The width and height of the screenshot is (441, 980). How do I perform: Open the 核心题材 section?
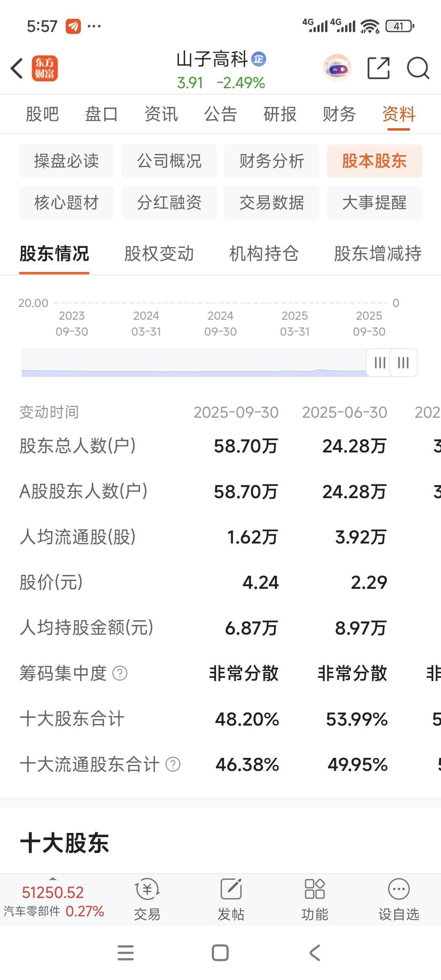click(x=66, y=203)
